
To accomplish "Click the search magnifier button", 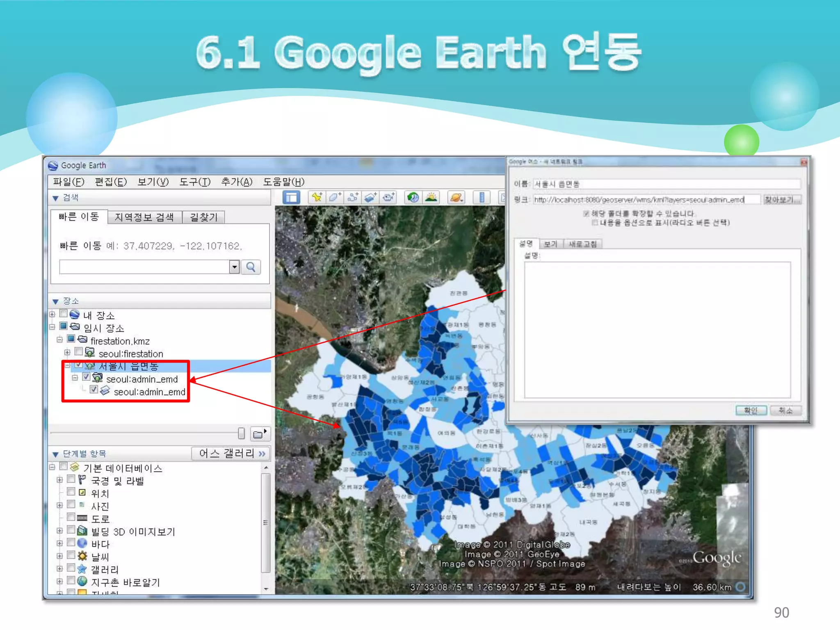I will (x=251, y=267).
